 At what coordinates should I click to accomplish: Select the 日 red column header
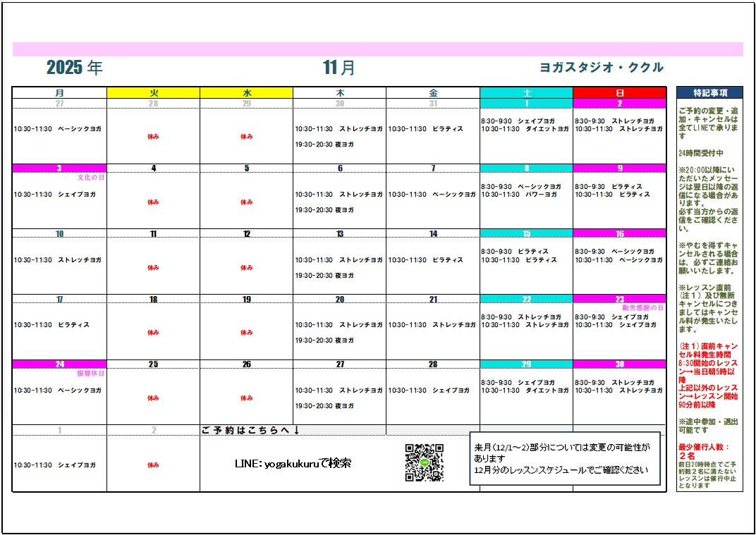point(619,92)
